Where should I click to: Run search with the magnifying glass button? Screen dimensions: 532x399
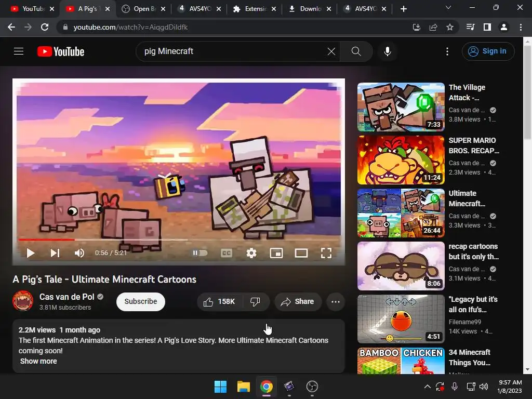click(x=356, y=51)
